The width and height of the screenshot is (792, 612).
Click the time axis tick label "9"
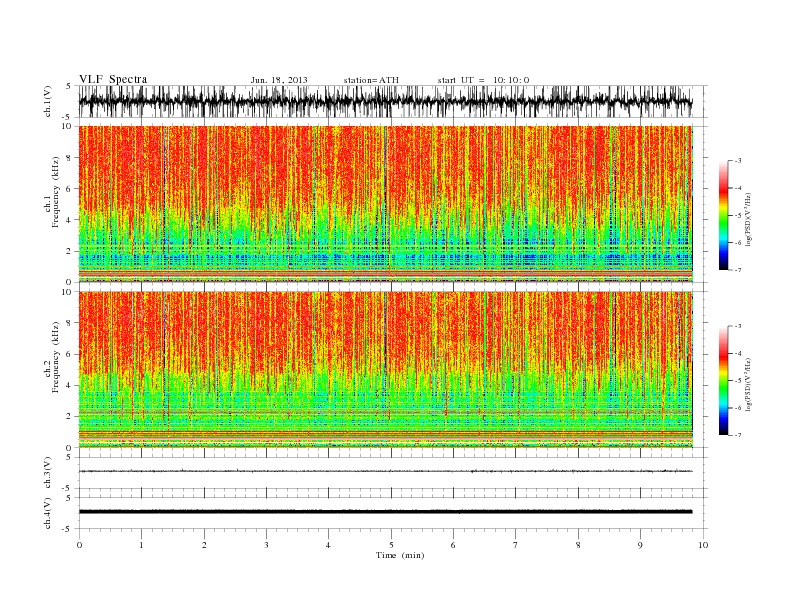click(x=640, y=545)
